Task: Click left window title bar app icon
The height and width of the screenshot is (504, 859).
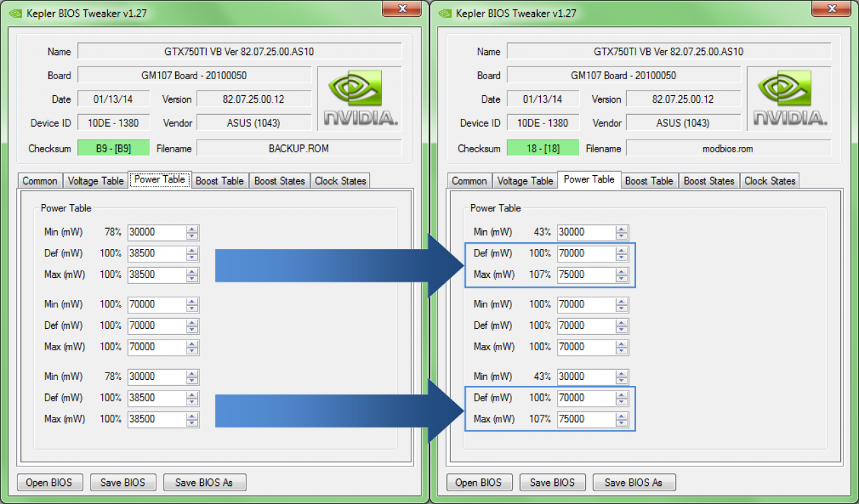Action: coord(15,13)
